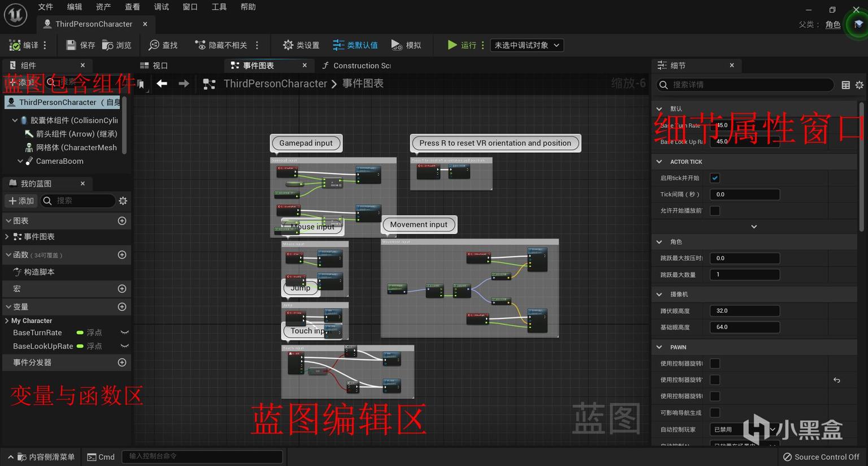Open the 未选中调试对象 debug object dropdown

(527, 45)
